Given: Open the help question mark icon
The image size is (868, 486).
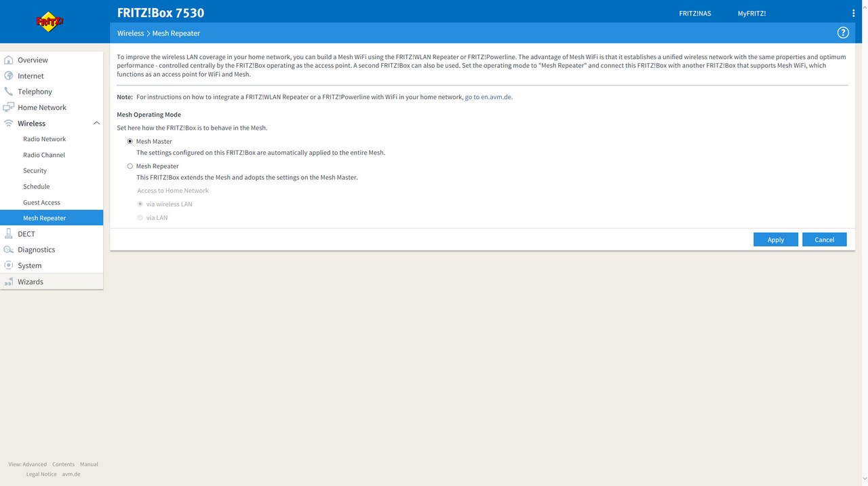Looking at the screenshot, I should (x=843, y=33).
